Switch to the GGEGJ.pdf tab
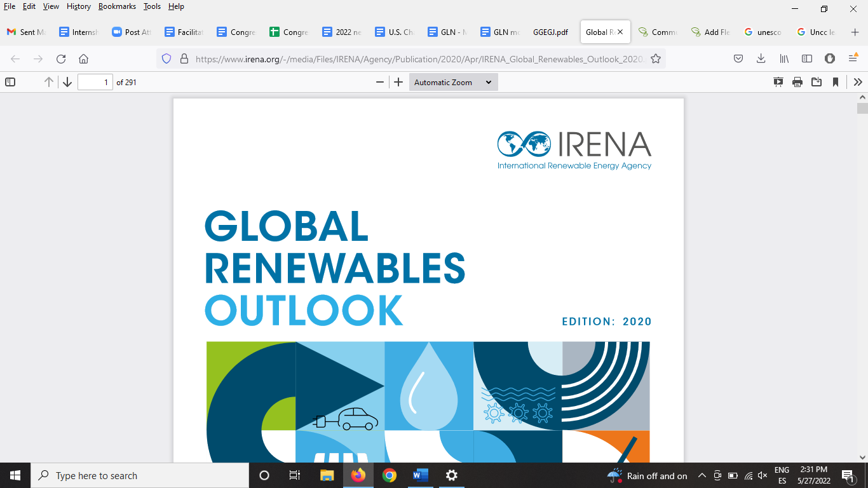 coord(550,32)
